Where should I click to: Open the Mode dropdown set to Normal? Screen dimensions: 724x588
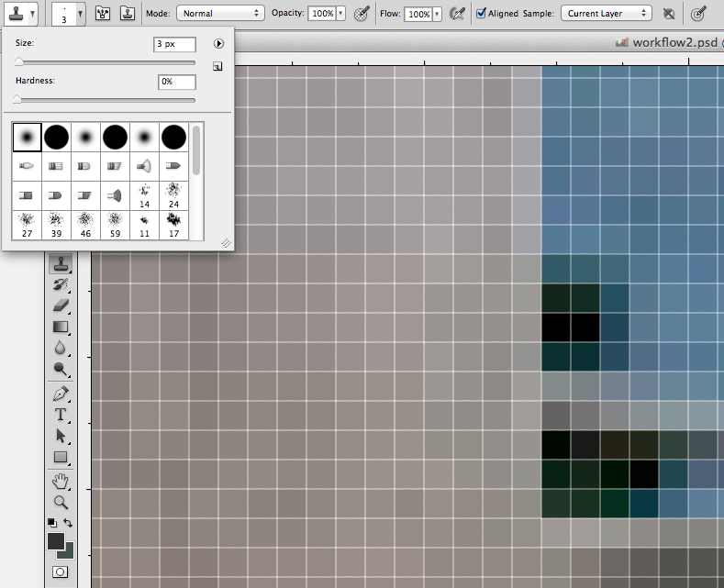coord(221,14)
